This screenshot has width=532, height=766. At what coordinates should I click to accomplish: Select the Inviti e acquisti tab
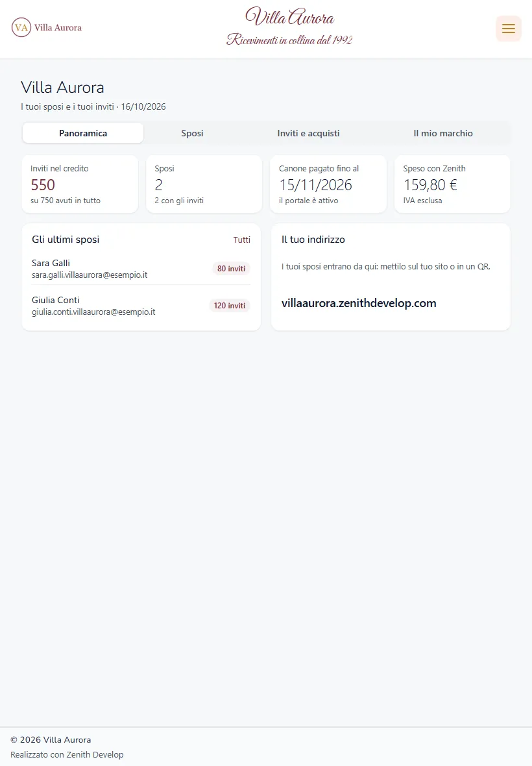pos(308,133)
